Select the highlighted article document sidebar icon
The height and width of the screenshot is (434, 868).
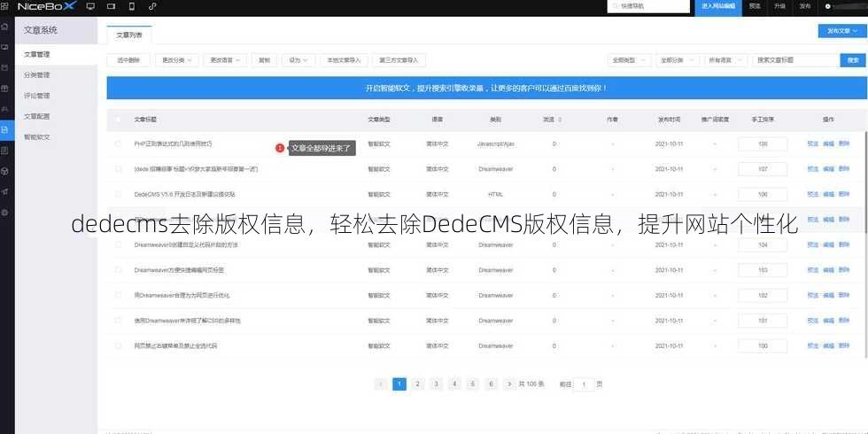(5, 129)
